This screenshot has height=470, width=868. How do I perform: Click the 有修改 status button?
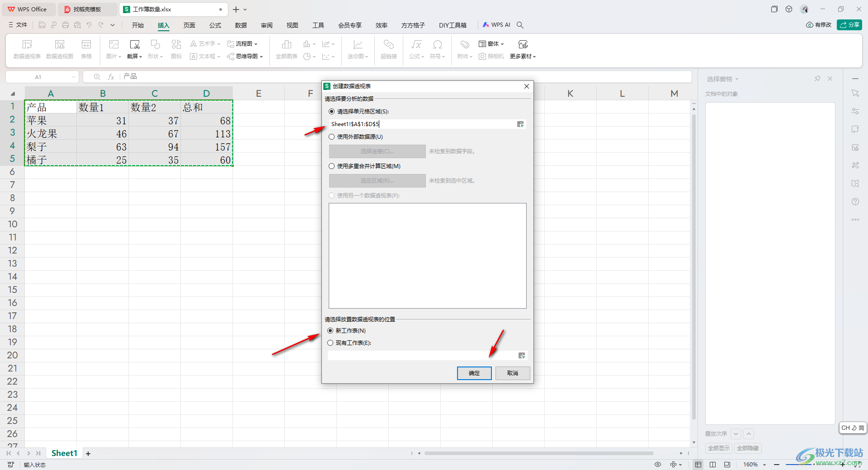[x=819, y=25]
